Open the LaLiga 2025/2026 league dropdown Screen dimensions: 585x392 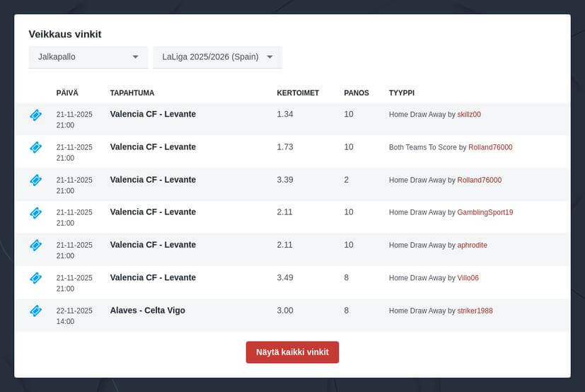click(210, 57)
